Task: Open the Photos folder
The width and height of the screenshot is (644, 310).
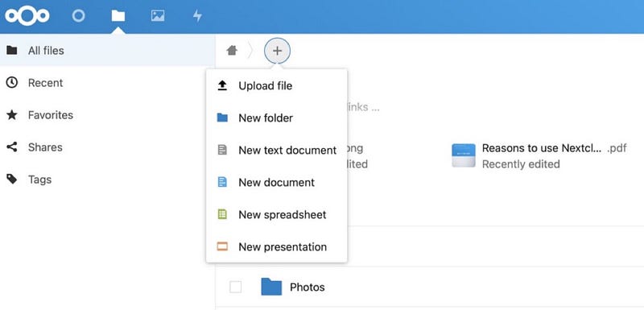Action: click(307, 287)
